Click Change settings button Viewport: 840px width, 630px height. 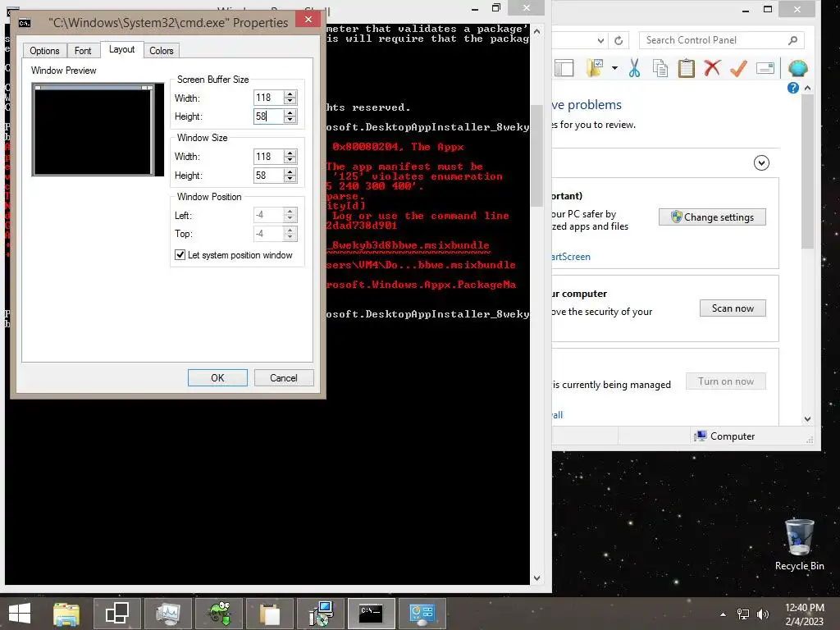click(712, 217)
